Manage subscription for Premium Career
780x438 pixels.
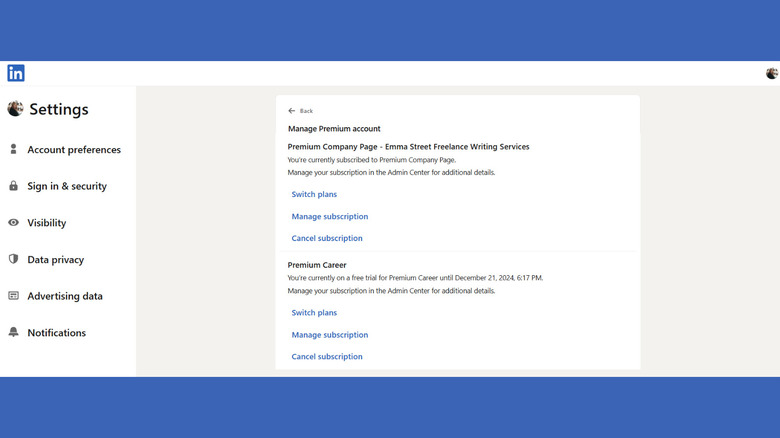(329, 335)
